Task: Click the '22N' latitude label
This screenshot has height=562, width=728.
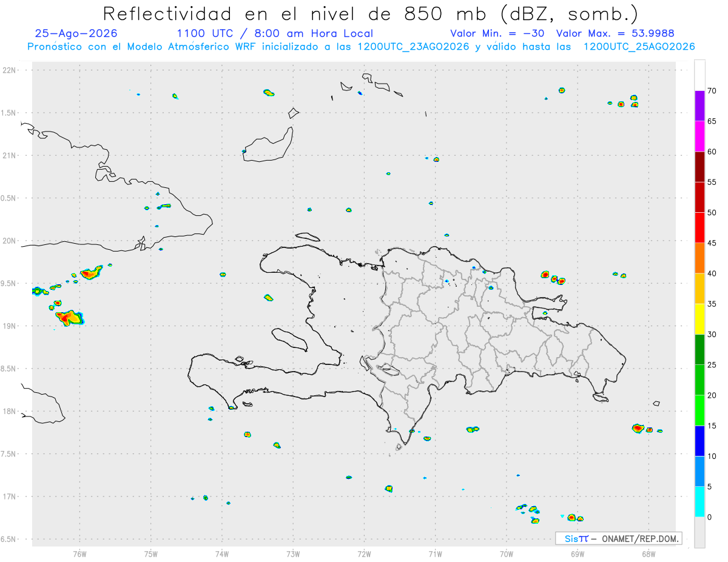Action: 10,70
